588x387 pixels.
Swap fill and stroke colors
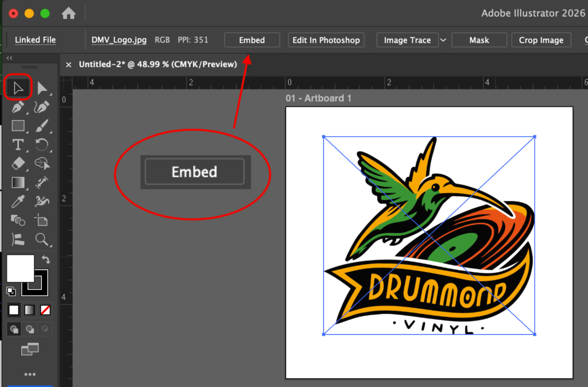click(46, 260)
